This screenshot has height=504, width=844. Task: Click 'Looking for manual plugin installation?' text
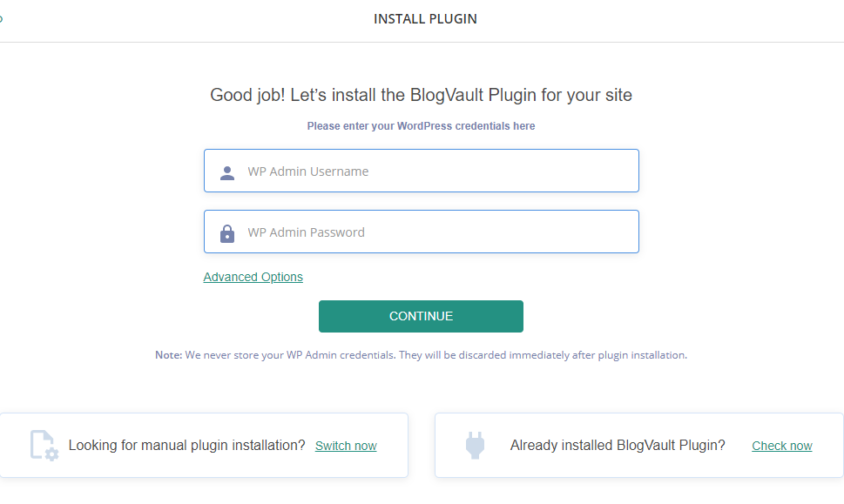[186, 446]
